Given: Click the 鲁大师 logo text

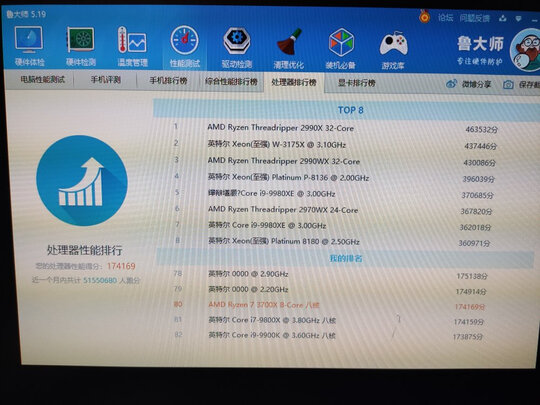Looking at the screenshot, I should coord(480,44).
